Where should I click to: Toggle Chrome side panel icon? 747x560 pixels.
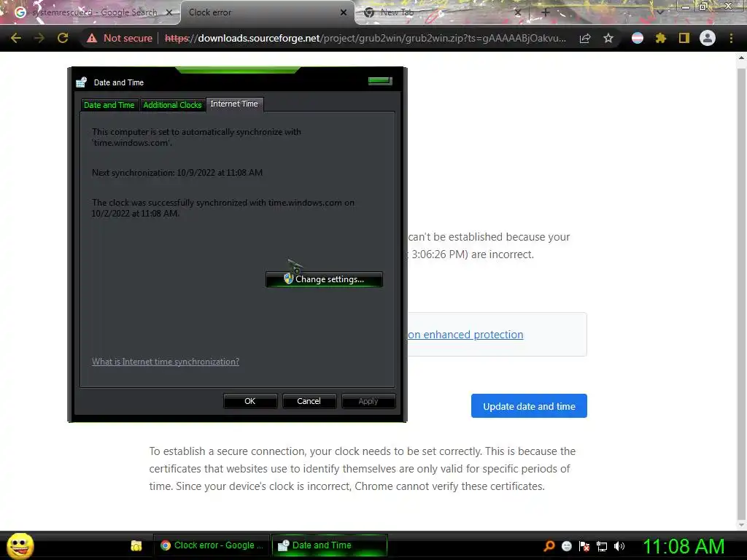[x=684, y=38]
